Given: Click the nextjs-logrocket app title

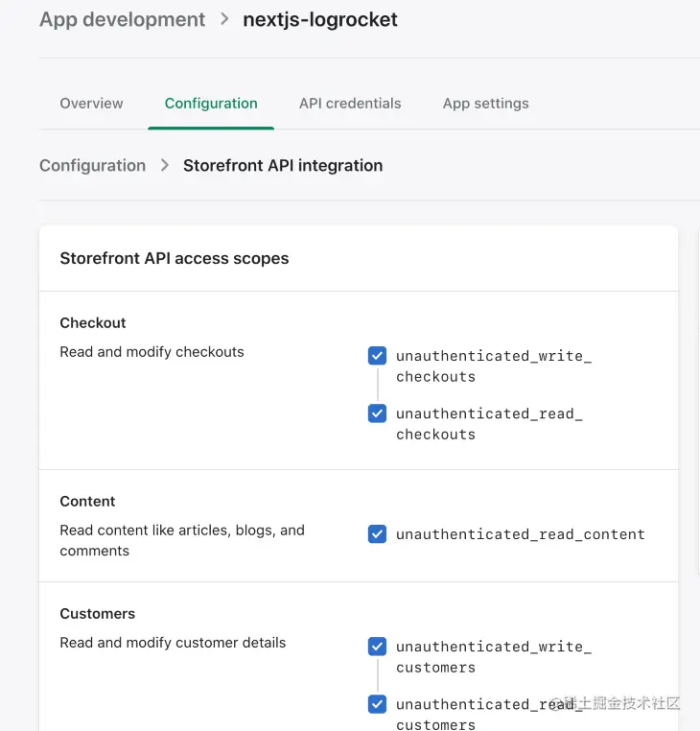Looking at the screenshot, I should pyautogui.click(x=320, y=19).
